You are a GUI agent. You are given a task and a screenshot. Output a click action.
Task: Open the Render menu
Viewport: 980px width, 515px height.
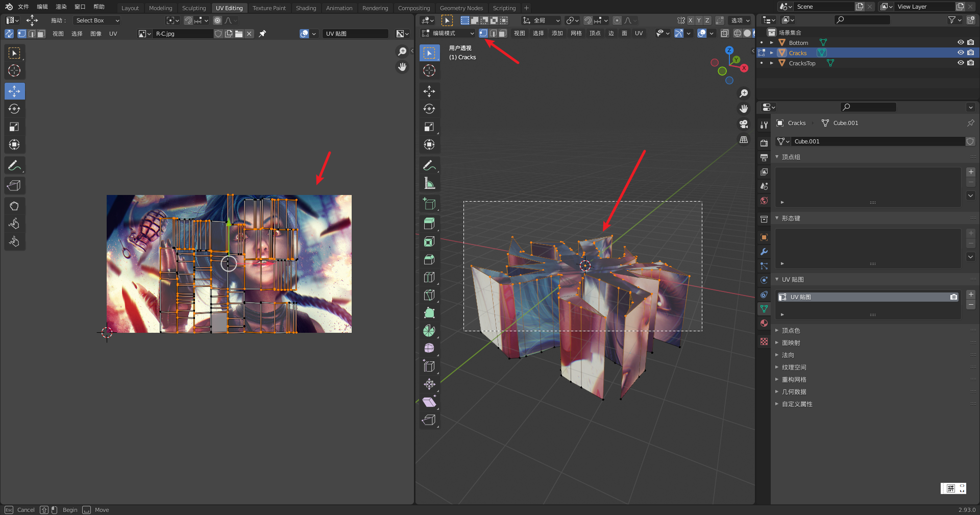tap(61, 7)
